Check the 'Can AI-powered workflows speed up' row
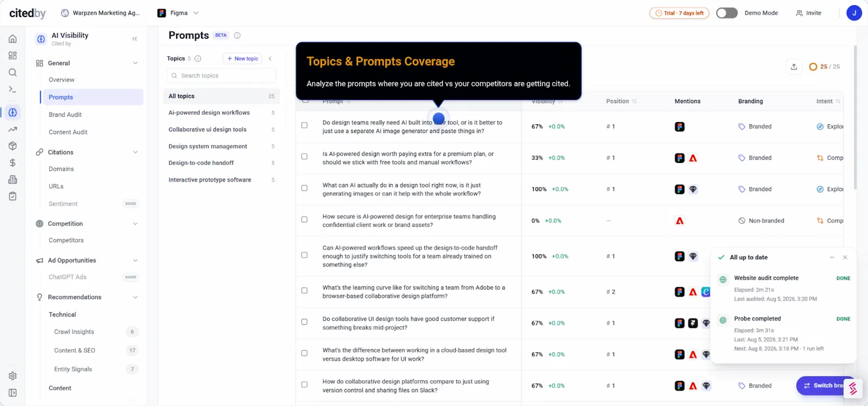 click(x=304, y=255)
